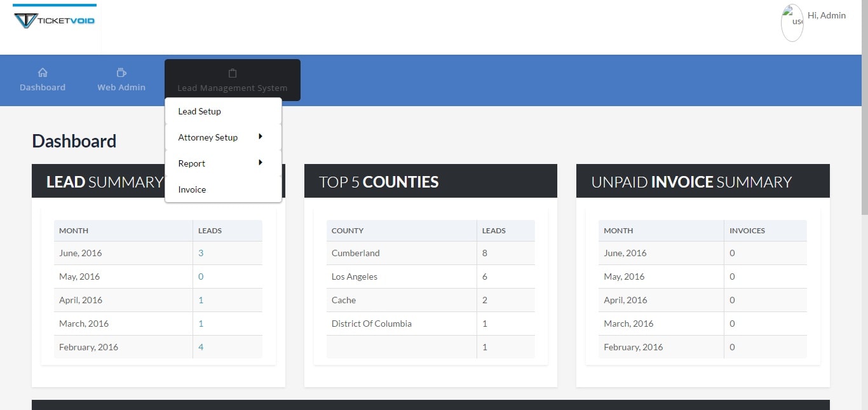
Task: Click the May 2016 leads count link
Action: tap(201, 277)
